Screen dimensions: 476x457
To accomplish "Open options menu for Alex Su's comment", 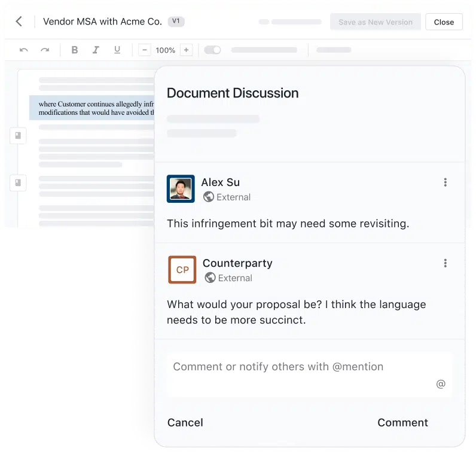I will 445,182.
